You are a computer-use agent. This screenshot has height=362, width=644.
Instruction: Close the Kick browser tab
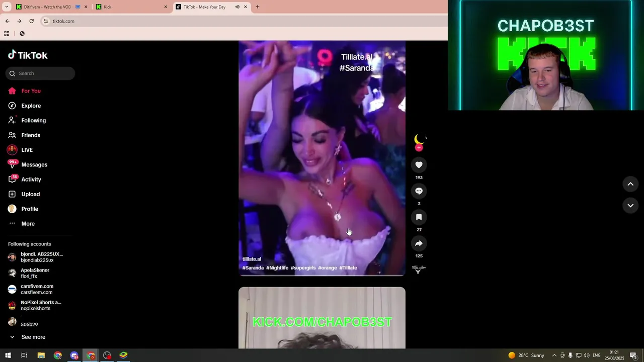click(x=166, y=7)
